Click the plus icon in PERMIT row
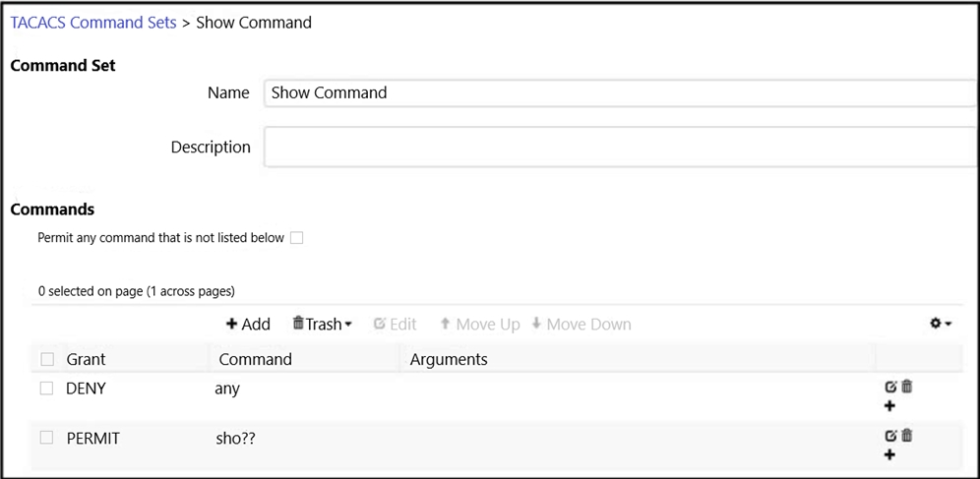This screenshot has width=980, height=479. [x=890, y=454]
